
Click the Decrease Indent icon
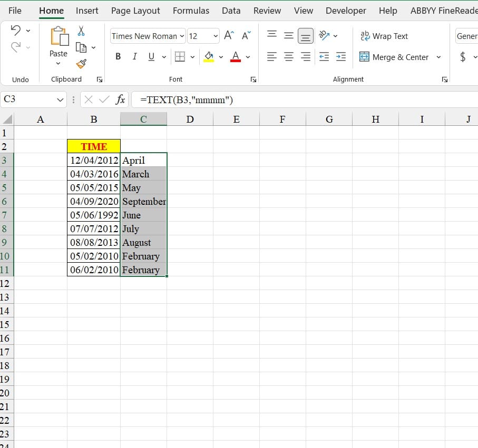(x=324, y=57)
